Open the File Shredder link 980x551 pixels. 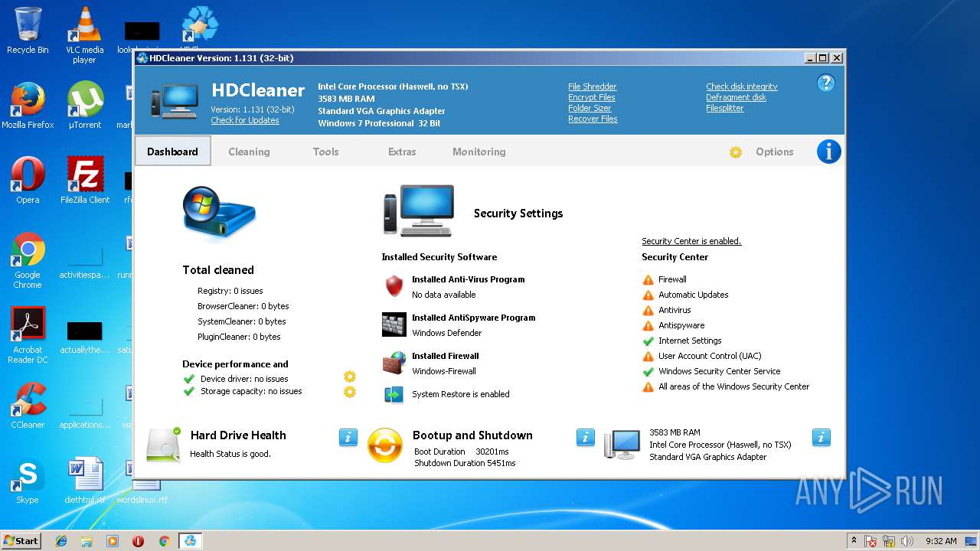[592, 87]
